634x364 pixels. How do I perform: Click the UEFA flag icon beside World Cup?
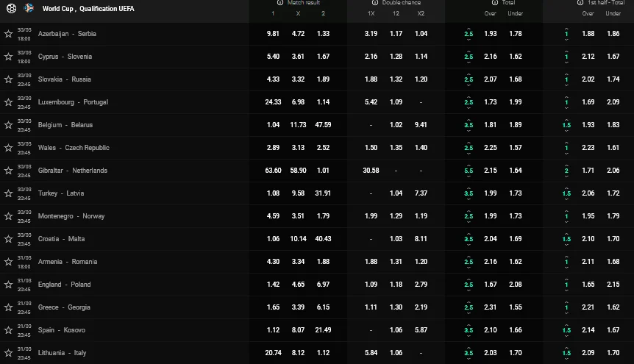(x=29, y=9)
